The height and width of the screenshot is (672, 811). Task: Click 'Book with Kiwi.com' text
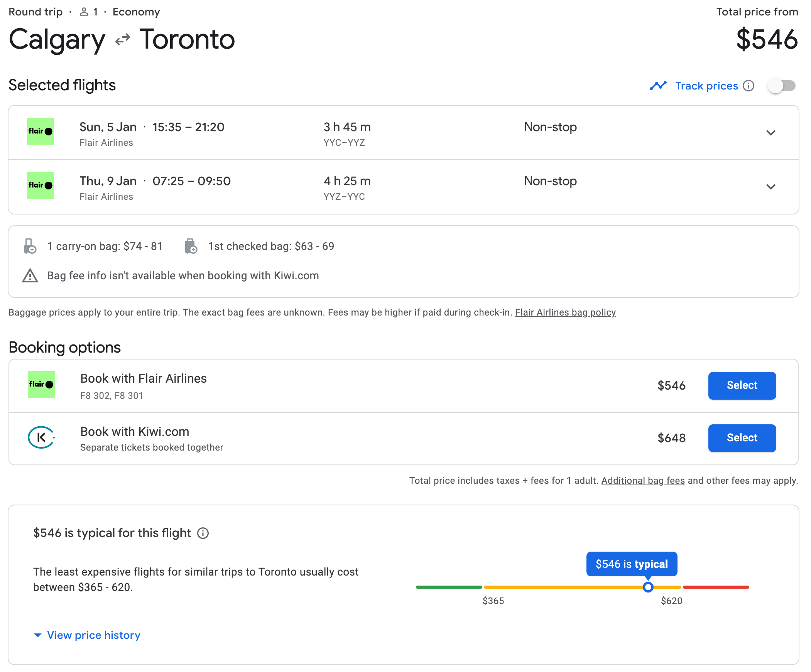(135, 431)
